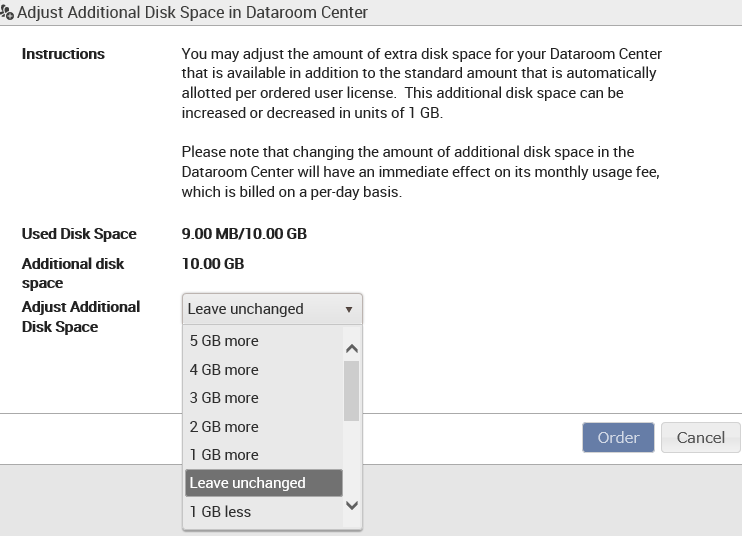Open the Adjust Additional Disk Space combo box
Image resolution: width=742 pixels, height=536 pixels.
tap(272, 309)
